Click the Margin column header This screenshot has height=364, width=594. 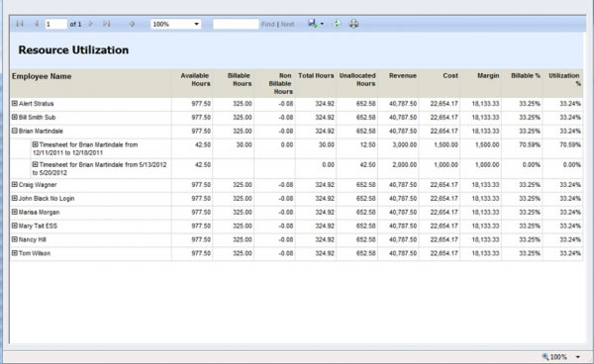(488, 76)
